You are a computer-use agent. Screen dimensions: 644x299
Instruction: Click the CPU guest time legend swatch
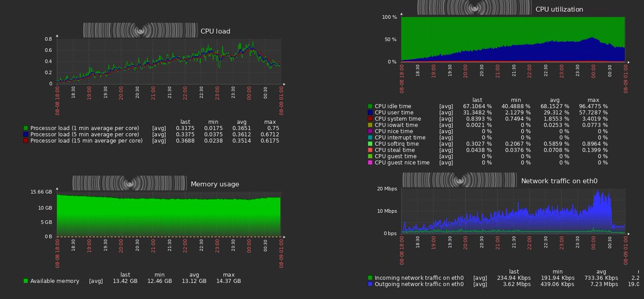[x=370, y=156]
